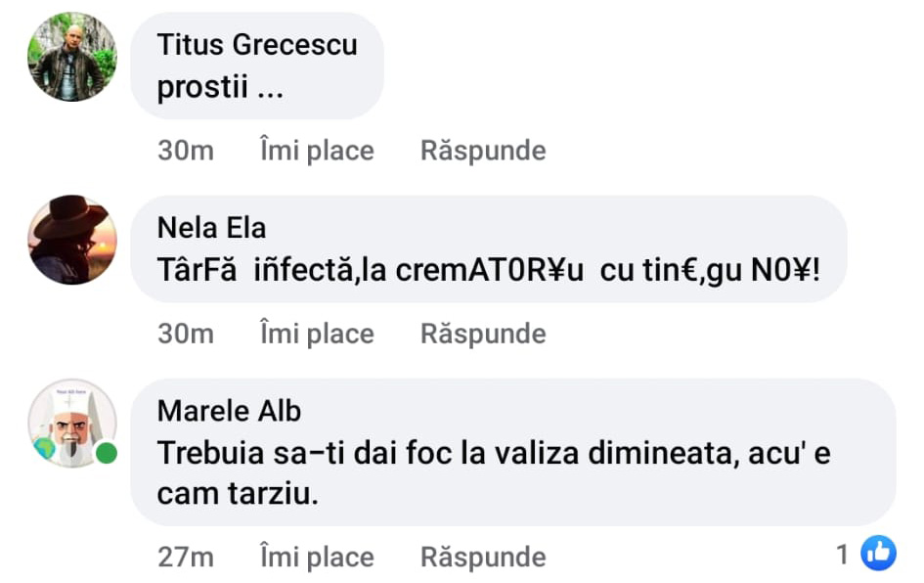
Task: Click the green online status dot
Action: 107,454
